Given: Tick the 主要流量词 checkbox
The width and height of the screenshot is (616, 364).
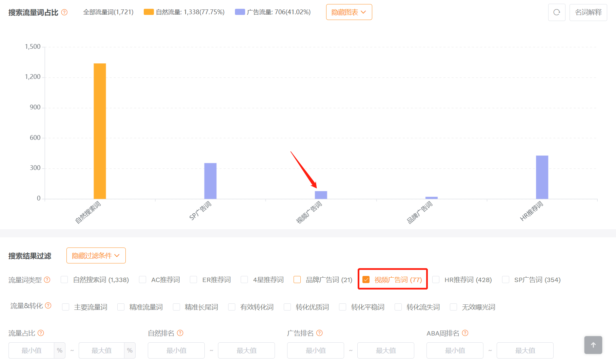Looking at the screenshot, I should 66,307.
